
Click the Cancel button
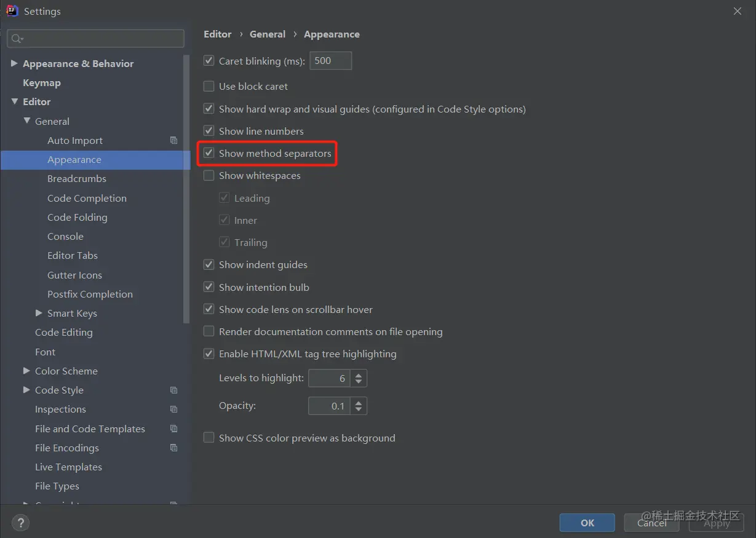point(651,523)
